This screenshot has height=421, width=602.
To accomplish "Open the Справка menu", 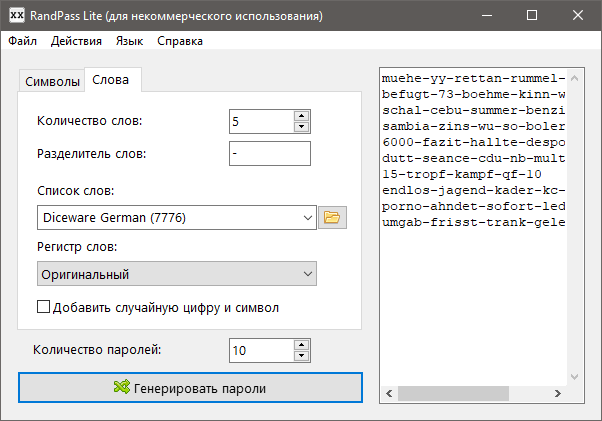I will 180,41.
